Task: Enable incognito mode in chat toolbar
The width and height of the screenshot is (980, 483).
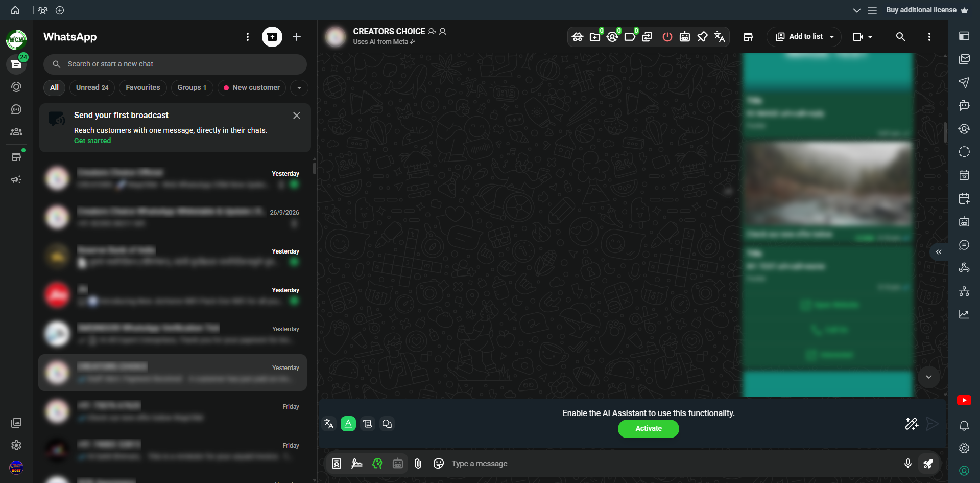Action: [x=578, y=37]
